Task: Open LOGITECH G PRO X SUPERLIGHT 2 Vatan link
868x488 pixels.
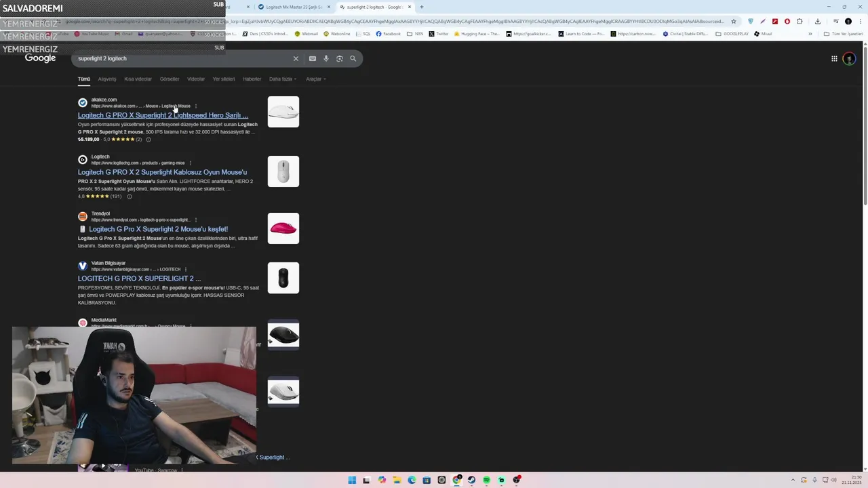Action: pyautogui.click(x=139, y=279)
